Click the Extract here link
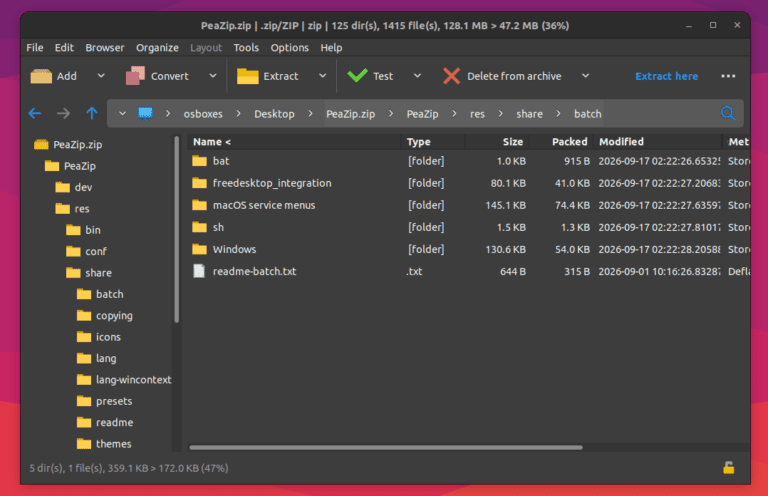The width and height of the screenshot is (768, 496). pos(667,76)
